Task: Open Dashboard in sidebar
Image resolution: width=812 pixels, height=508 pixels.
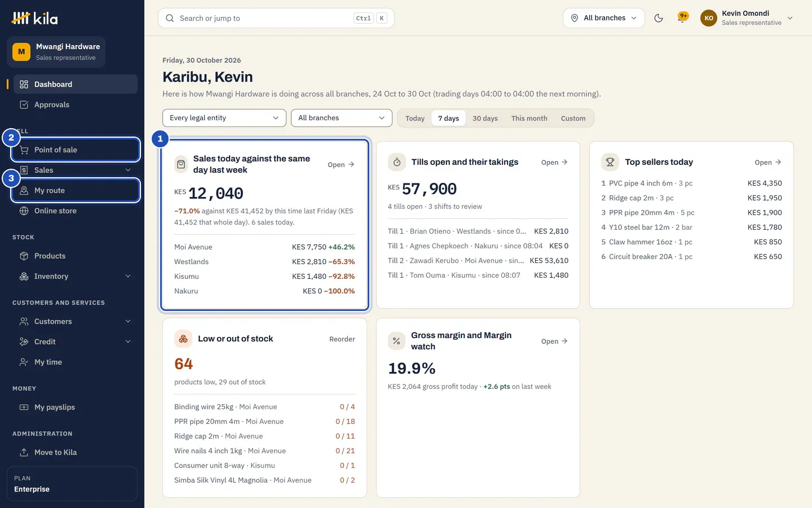Action: 76,84
